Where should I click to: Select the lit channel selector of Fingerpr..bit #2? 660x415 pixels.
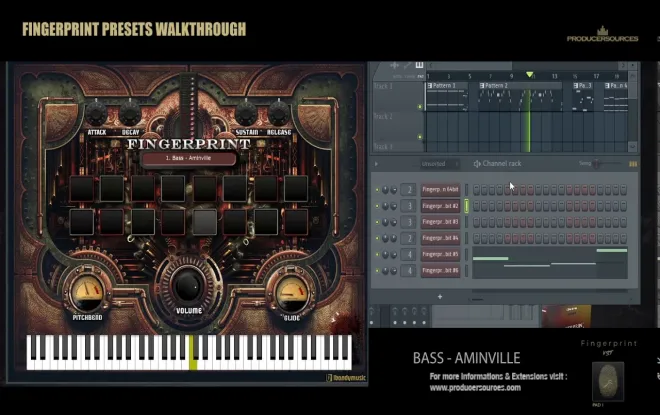(x=466, y=206)
